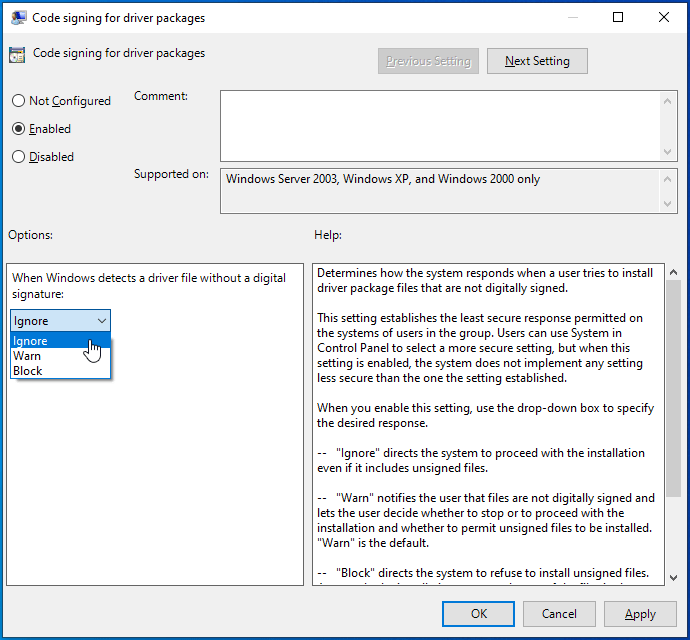
Task: Select the Enabled radio button
Action: (18, 129)
